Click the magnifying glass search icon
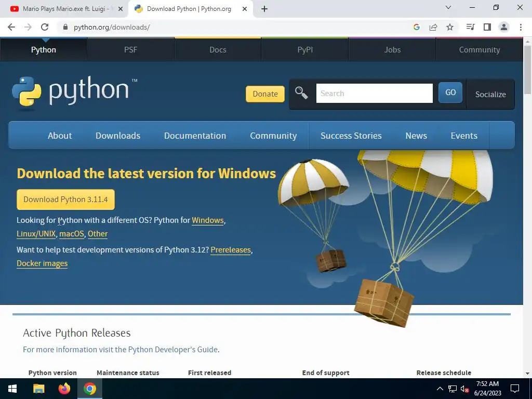The image size is (532, 399). (301, 92)
